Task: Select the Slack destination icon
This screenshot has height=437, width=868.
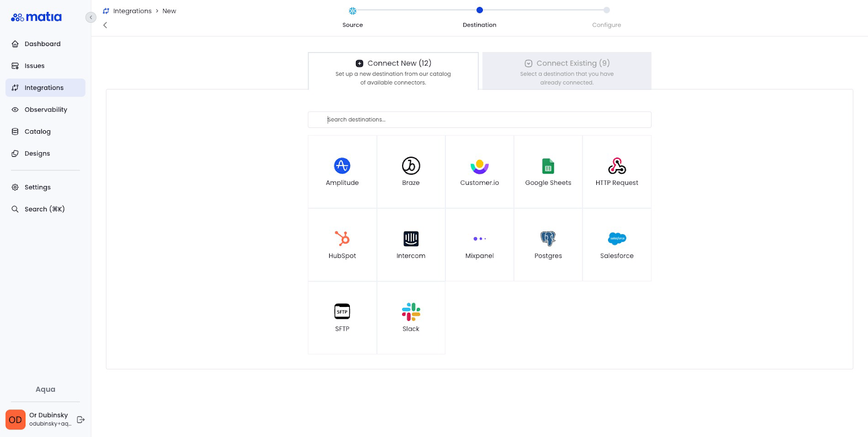Action: 411,312
